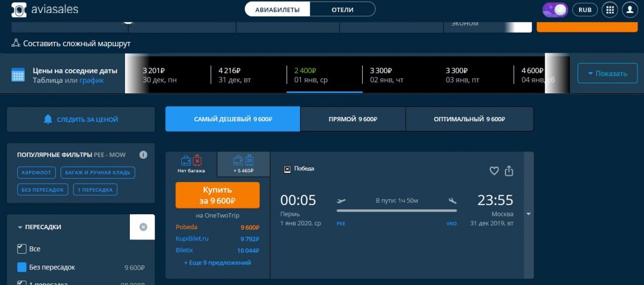This screenshot has height=285, width=644.
Task: Select the 'Прямой 9 600₽' tab
Action: [x=353, y=119]
